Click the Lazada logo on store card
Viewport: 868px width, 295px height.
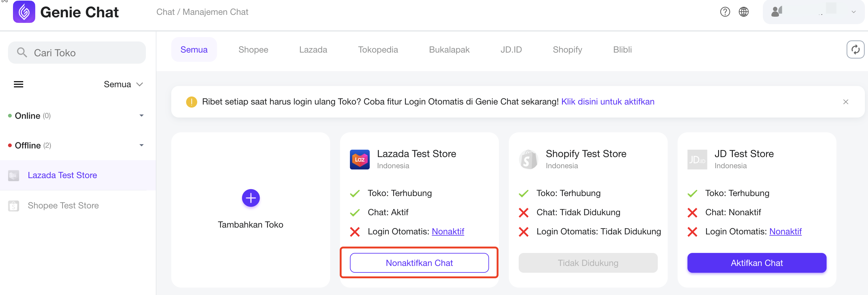[360, 160]
